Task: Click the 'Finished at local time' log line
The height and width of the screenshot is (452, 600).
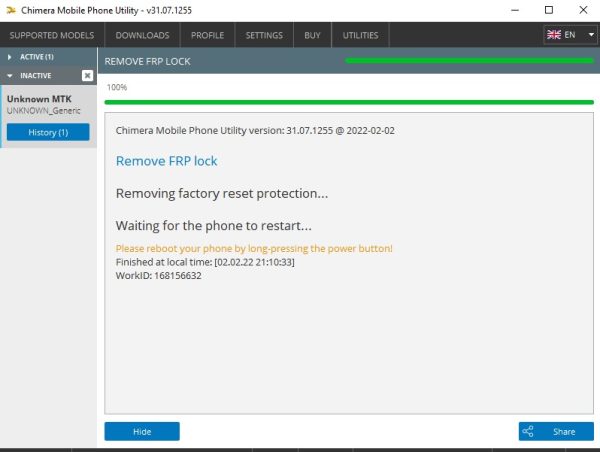Action: click(205, 262)
